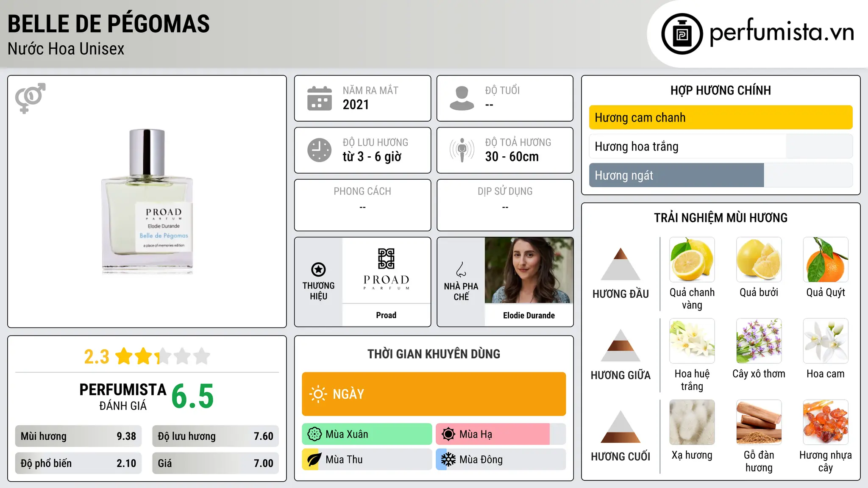Select the Gỗ đàn hương sandalwood image

(759, 422)
